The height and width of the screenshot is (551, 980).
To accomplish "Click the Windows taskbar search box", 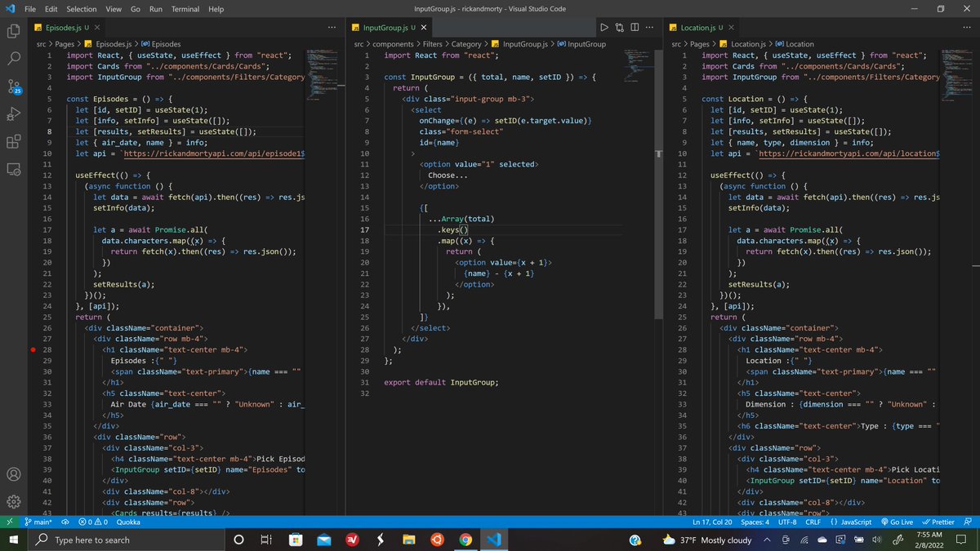I will (127, 540).
